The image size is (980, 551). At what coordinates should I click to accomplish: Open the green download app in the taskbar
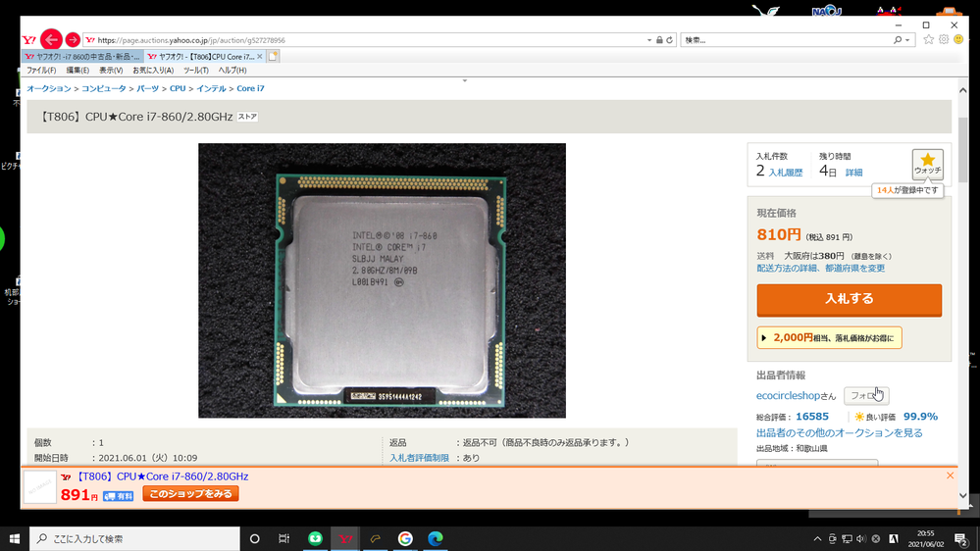click(315, 538)
